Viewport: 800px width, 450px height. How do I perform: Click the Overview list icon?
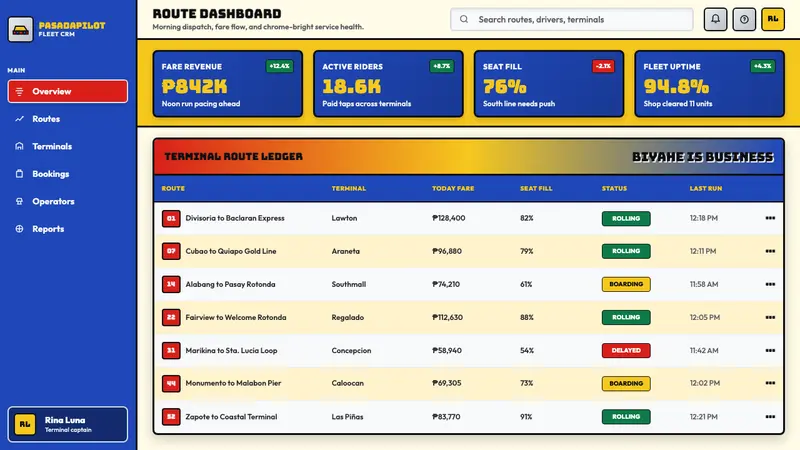click(19, 91)
